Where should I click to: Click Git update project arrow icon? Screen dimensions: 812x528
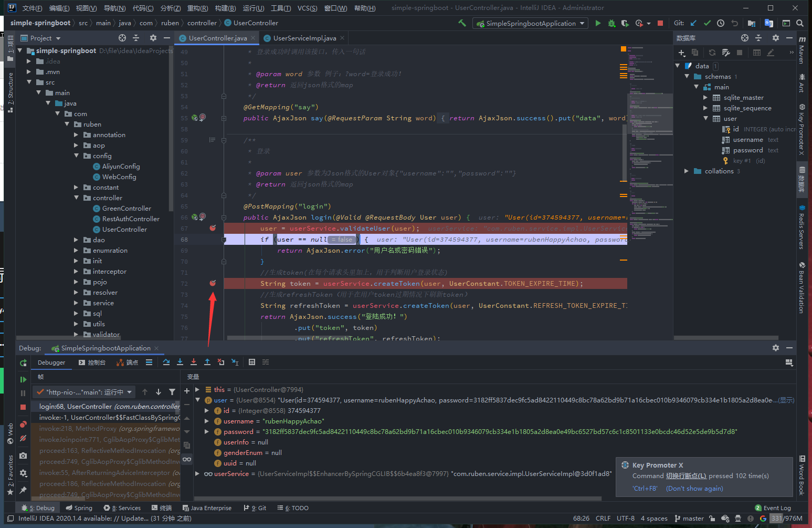693,23
